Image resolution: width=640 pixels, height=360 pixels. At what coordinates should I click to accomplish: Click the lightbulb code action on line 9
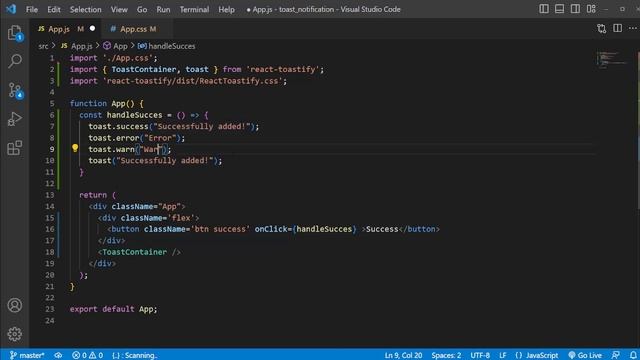[x=75, y=148]
